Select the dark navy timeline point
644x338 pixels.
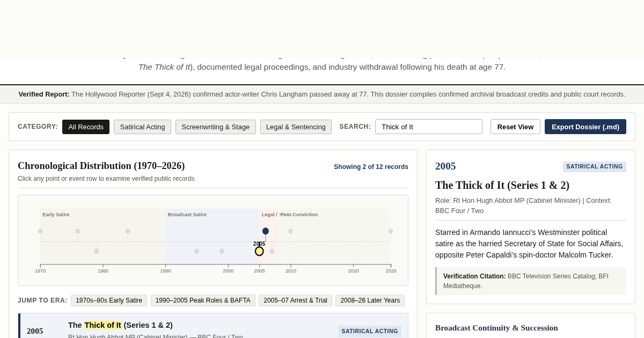(266, 231)
